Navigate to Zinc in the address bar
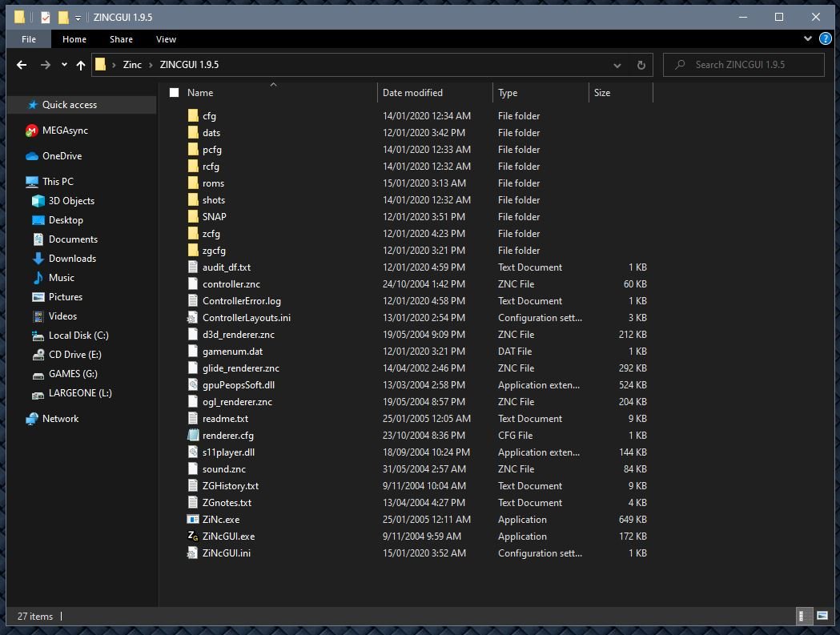 pyautogui.click(x=132, y=65)
